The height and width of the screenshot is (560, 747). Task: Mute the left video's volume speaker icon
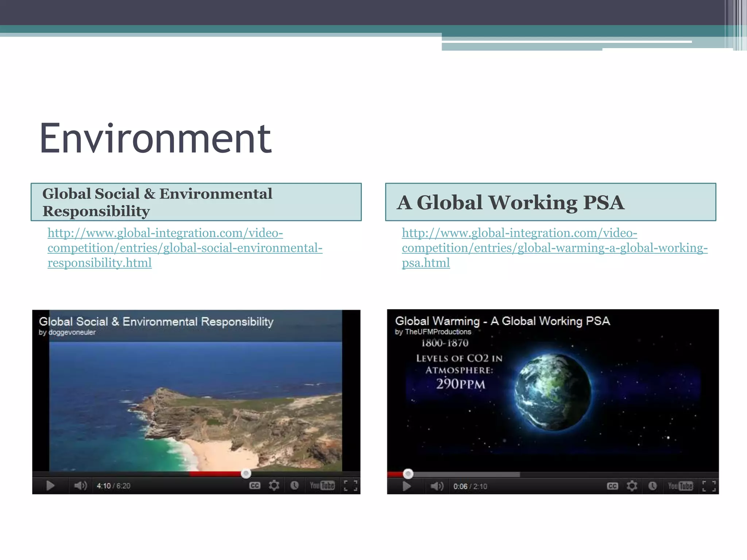(x=81, y=486)
